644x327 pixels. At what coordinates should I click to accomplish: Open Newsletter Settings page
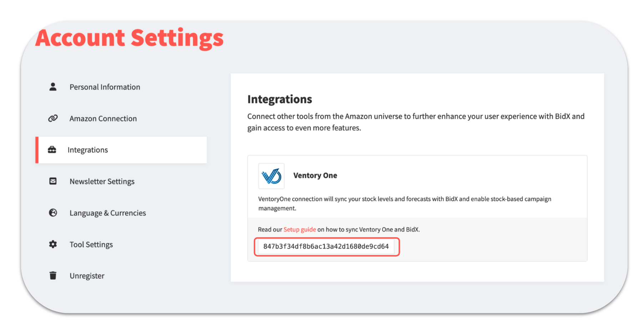point(102,182)
